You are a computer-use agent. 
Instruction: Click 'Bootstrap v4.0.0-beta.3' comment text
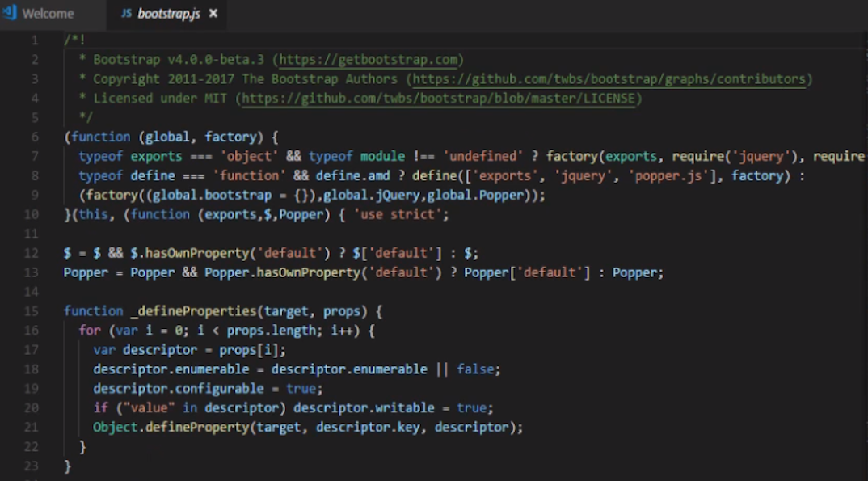pos(179,60)
